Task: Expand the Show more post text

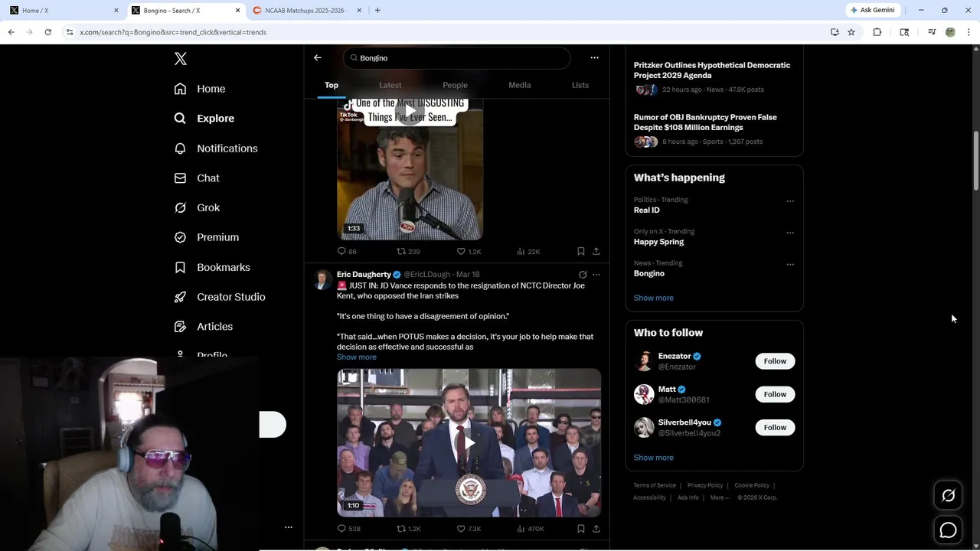Action: (x=356, y=357)
